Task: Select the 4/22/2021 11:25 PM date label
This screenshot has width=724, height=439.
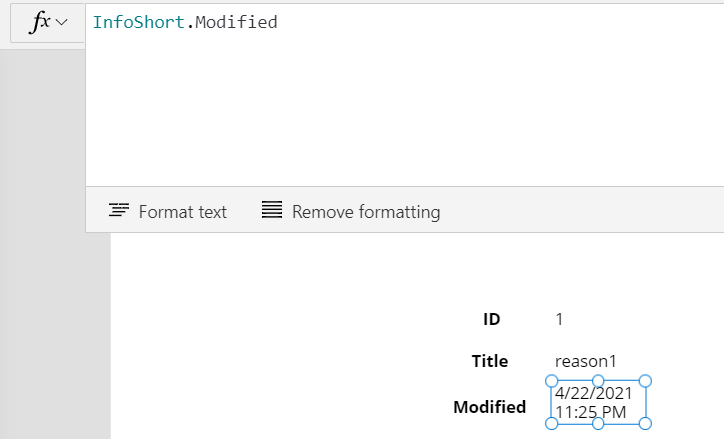Action: (598, 403)
